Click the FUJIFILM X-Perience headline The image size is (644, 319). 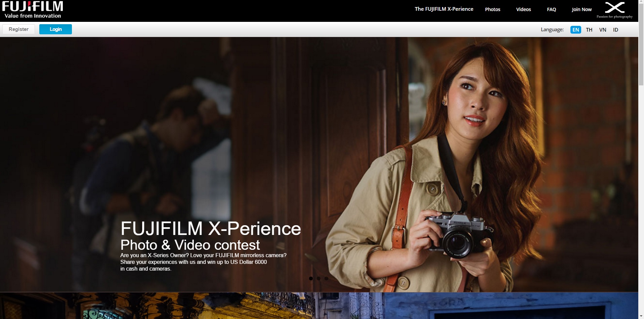pyautogui.click(x=211, y=229)
